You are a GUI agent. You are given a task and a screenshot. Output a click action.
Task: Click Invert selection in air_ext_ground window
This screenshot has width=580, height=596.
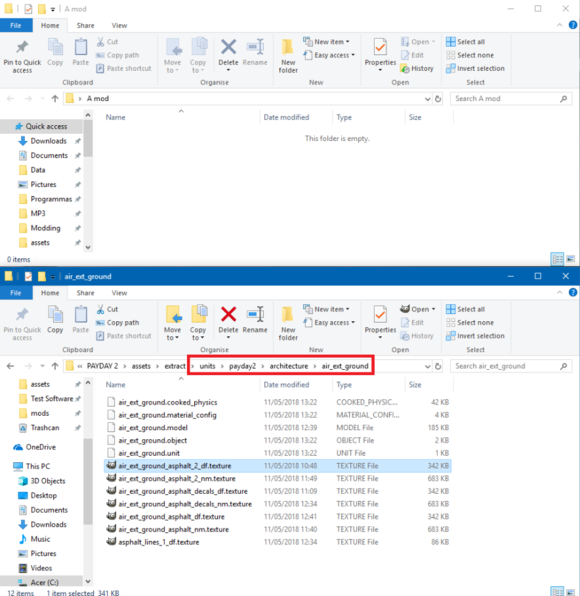[475, 336]
